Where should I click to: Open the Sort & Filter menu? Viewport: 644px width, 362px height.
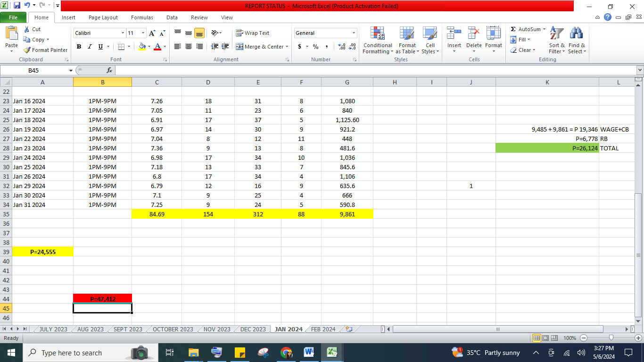point(557,40)
